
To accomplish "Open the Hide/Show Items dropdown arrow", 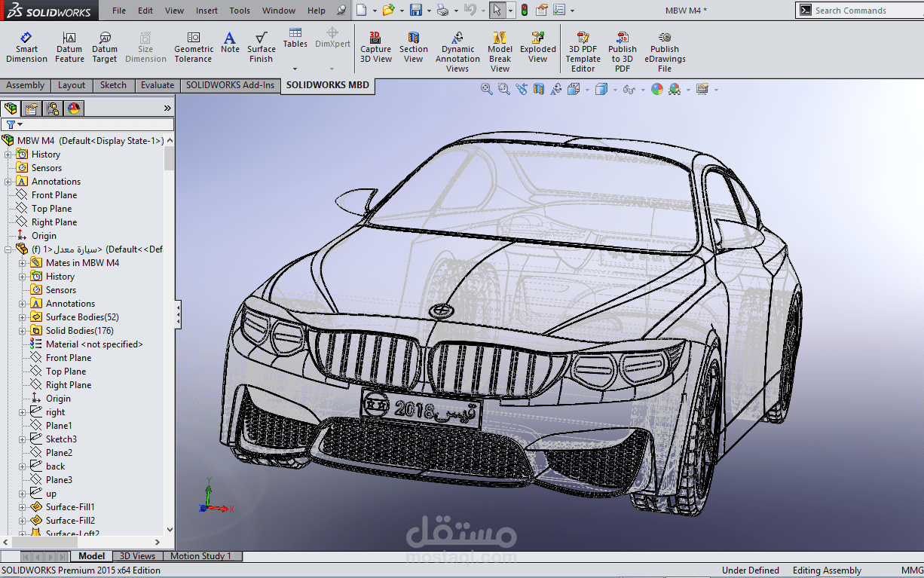I will (x=641, y=90).
